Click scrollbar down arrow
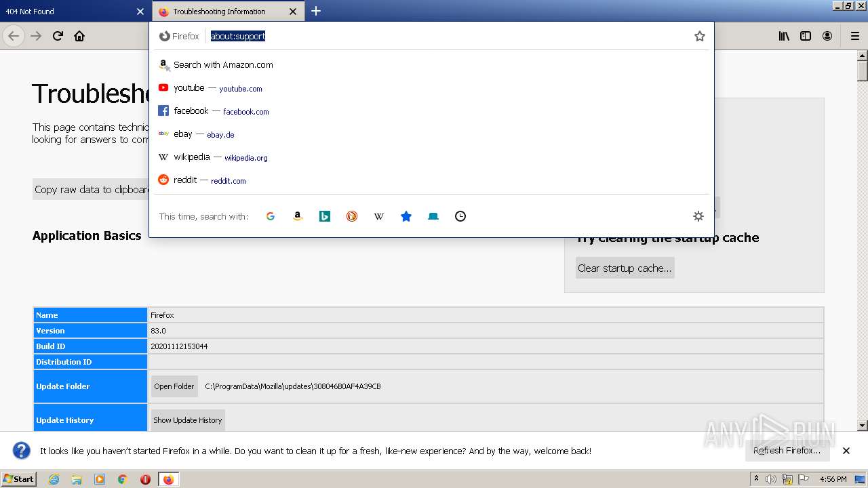The height and width of the screenshot is (488, 868). 863,426
